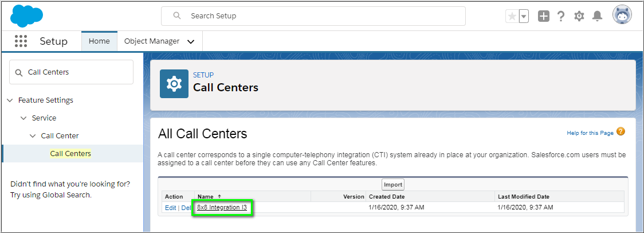Collapse the Call Center tree node
Image resolution: width=644 pixels, height=233 pixels.
(x=33, y=136)
